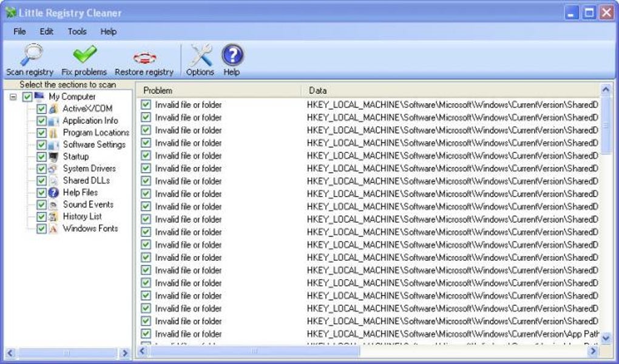Select the Startup tree label
Image resolution: width=619 pixels, height=364 pixels.
[x=76, y=157]
